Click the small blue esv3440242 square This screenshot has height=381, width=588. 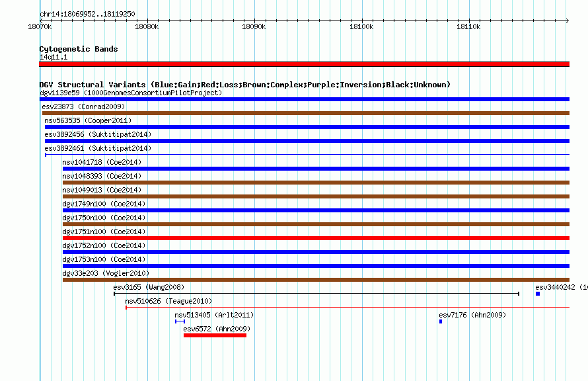click(538, 294)
